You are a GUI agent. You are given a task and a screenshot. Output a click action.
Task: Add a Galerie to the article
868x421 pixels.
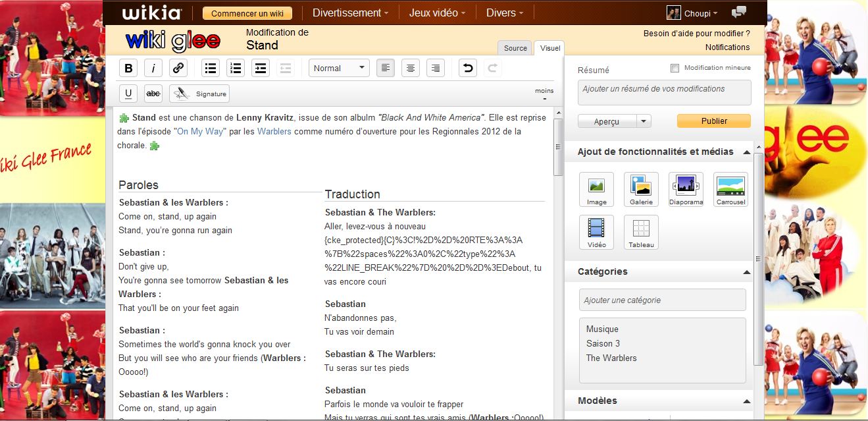[x=641, y=190]
